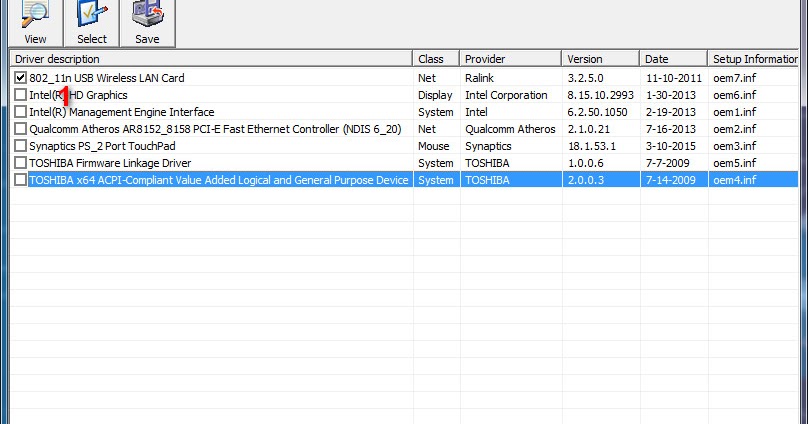Sort by the Driver description column header

(211, 59)
